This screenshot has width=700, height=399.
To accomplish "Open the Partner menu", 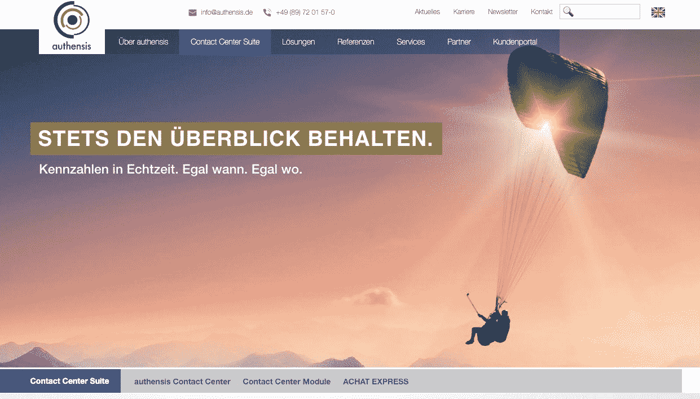I will pos(459,42).
